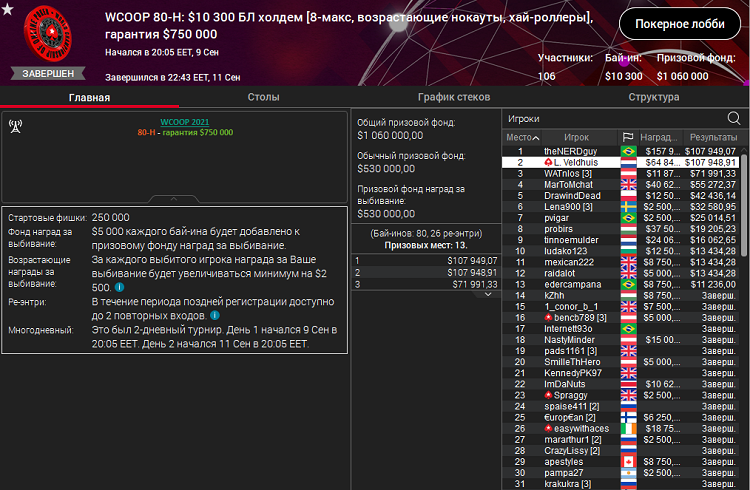
Task: Open the График стеков tab
Action: pyautogui.click(x=454, y=97)
